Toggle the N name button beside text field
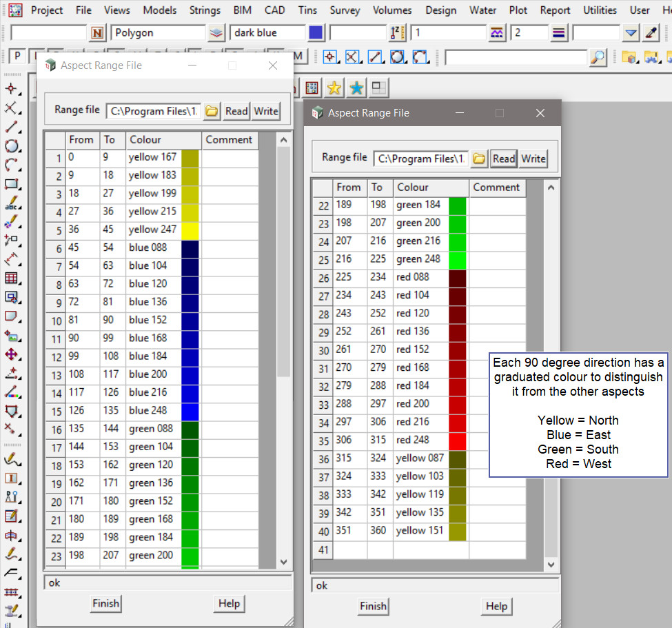 98,32
